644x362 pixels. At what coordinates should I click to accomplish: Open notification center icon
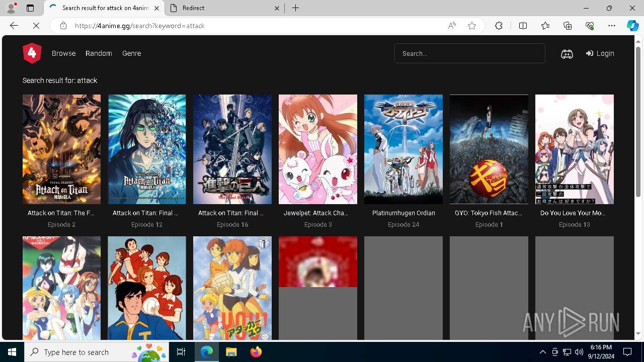point(627,352)
